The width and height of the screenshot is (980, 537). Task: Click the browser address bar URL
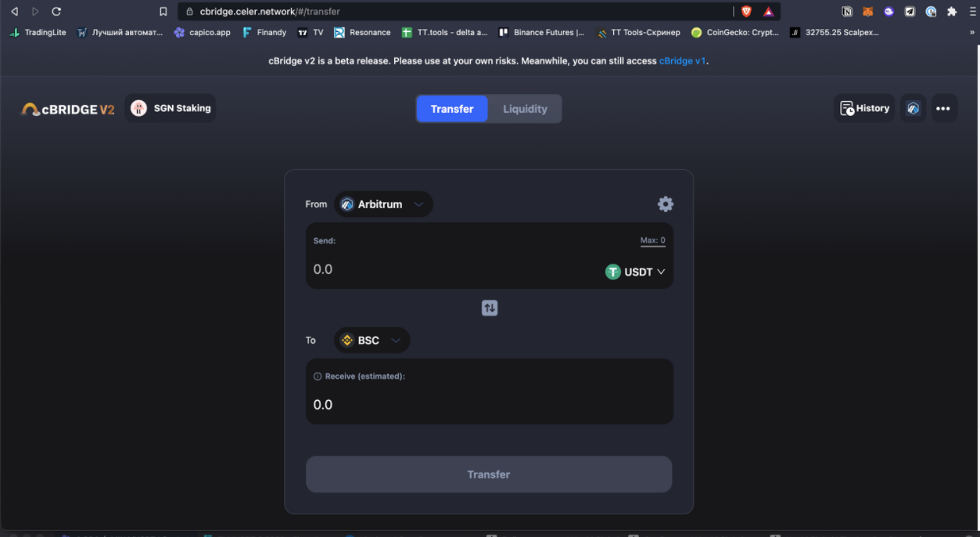pos(270,12)
